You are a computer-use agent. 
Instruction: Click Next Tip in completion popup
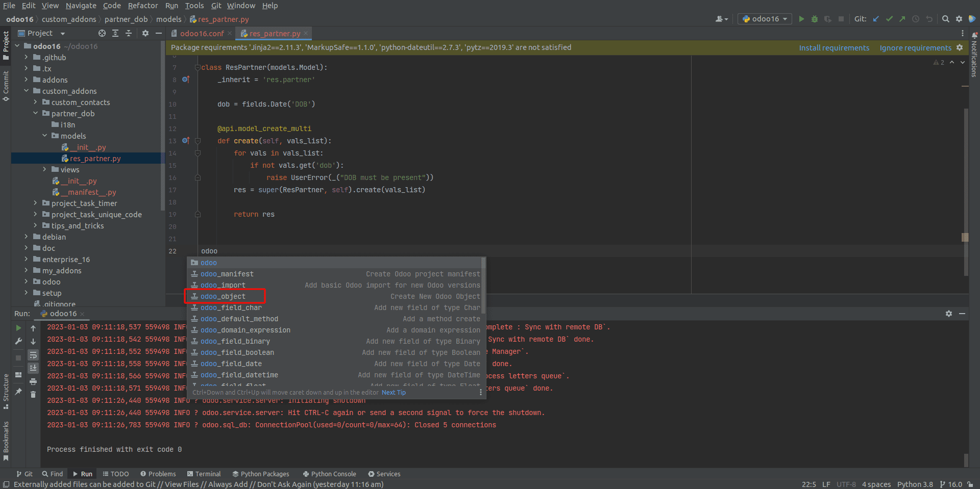coord(394,393)
